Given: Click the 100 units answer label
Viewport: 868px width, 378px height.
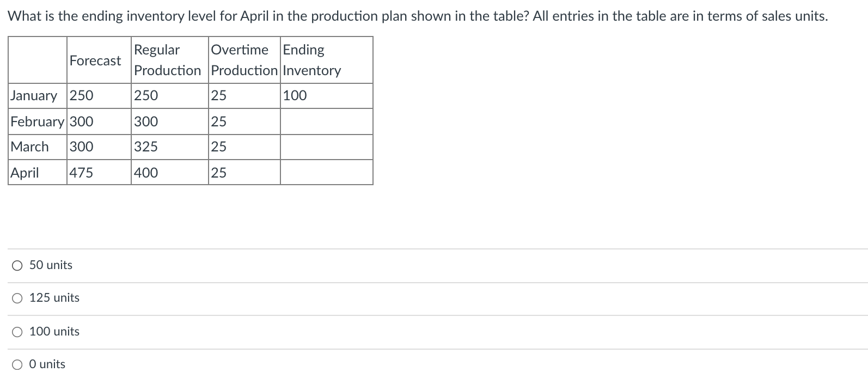Looking at the screenshot, I should pos(54,331).
